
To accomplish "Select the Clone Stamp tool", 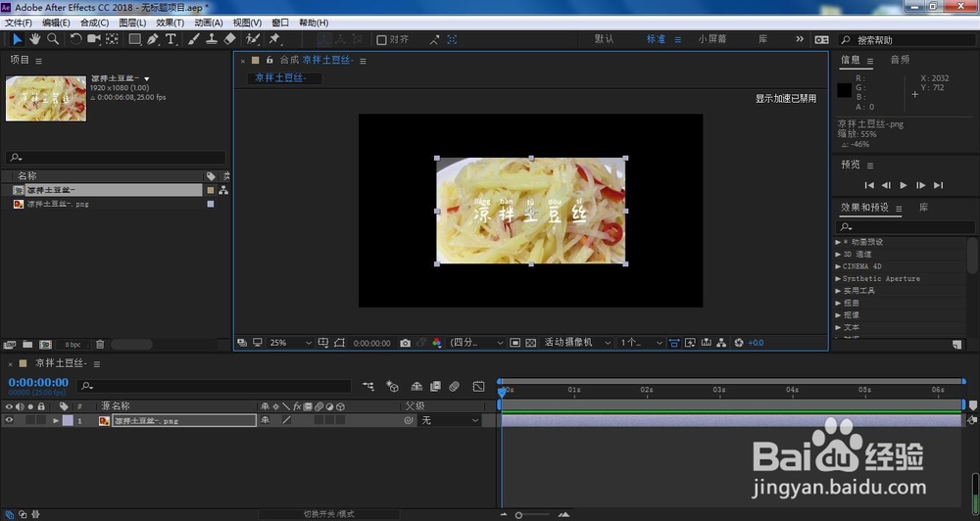I will coord(212,39).
